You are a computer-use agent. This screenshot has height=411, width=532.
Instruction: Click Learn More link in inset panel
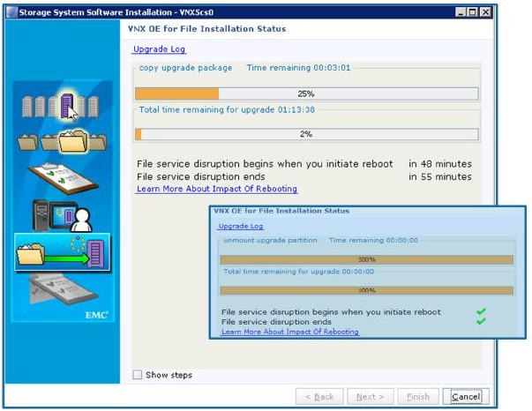pos(290,332)
